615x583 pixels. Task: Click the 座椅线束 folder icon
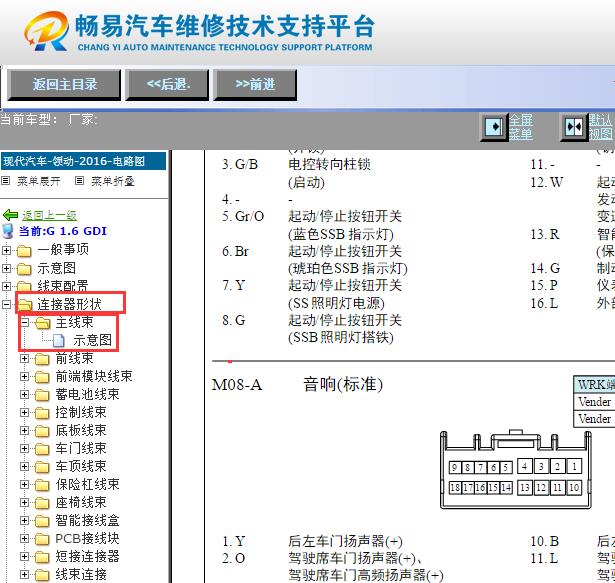coord(42,503)
